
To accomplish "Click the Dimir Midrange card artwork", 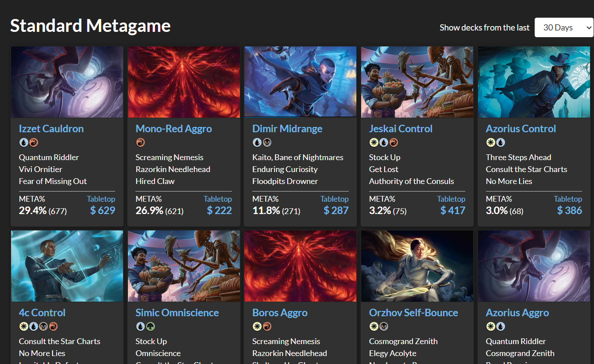I will [x=300, y=82].
